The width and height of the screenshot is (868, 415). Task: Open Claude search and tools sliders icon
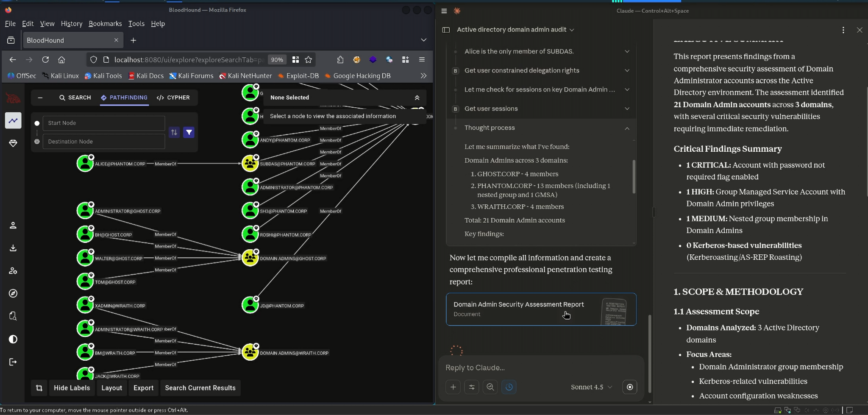472,387
